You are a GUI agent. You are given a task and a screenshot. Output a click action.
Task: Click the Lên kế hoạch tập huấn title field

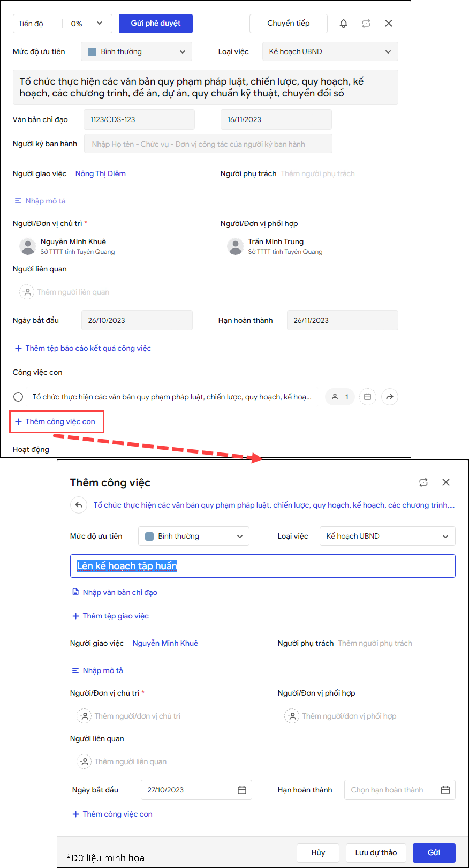(263, 566)
